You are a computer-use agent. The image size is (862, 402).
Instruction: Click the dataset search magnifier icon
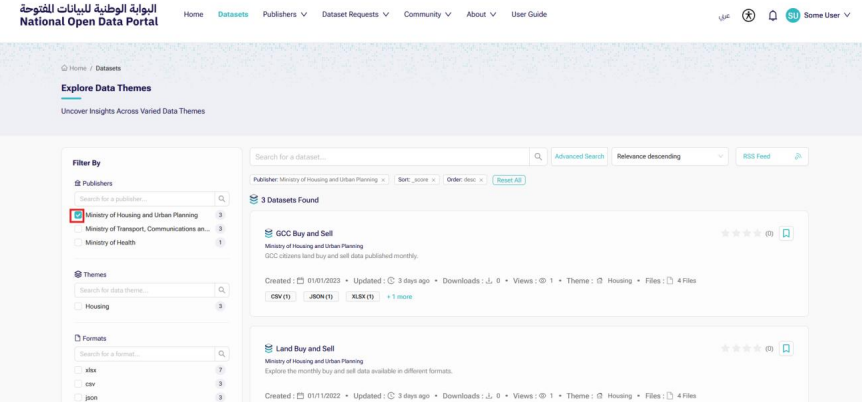pos(538,156)
